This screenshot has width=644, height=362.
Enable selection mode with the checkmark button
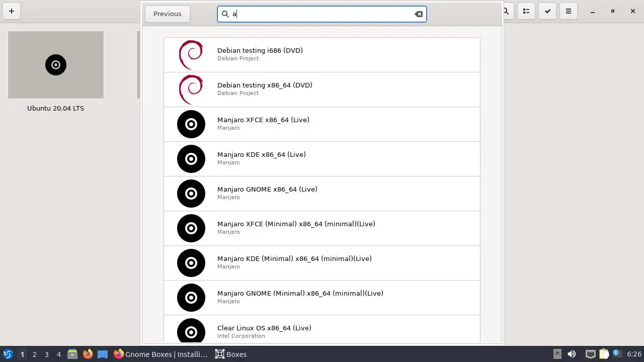pos(547,11)
